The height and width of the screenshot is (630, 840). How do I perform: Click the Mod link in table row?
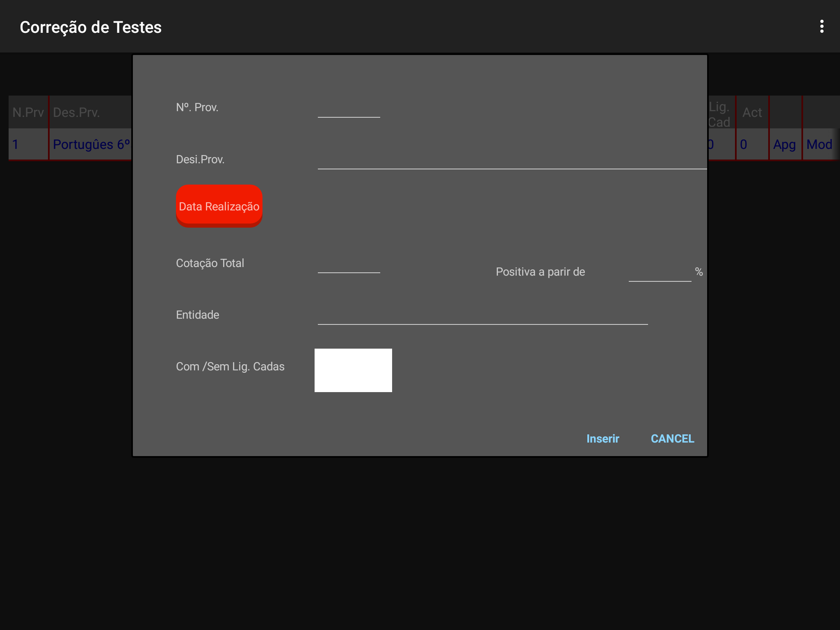[x=819, y=144]
